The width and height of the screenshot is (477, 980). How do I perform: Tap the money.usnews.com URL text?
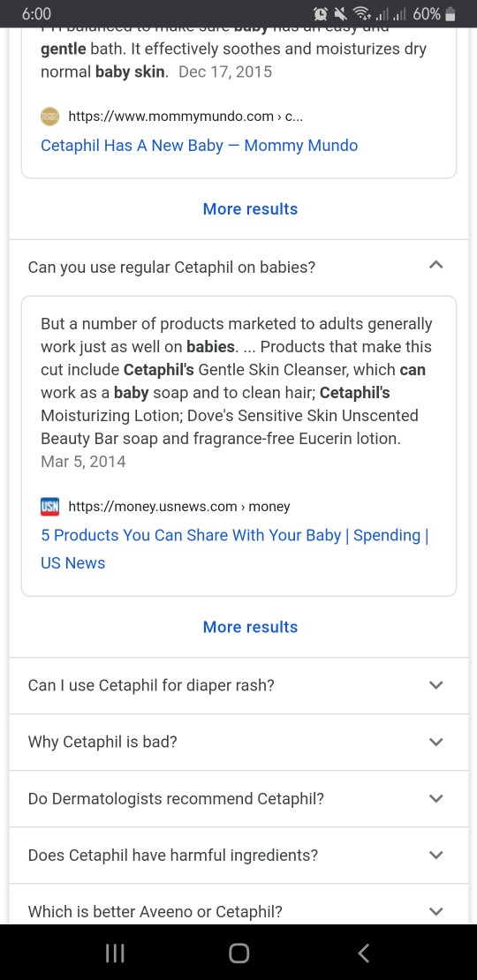click(178, 506)
